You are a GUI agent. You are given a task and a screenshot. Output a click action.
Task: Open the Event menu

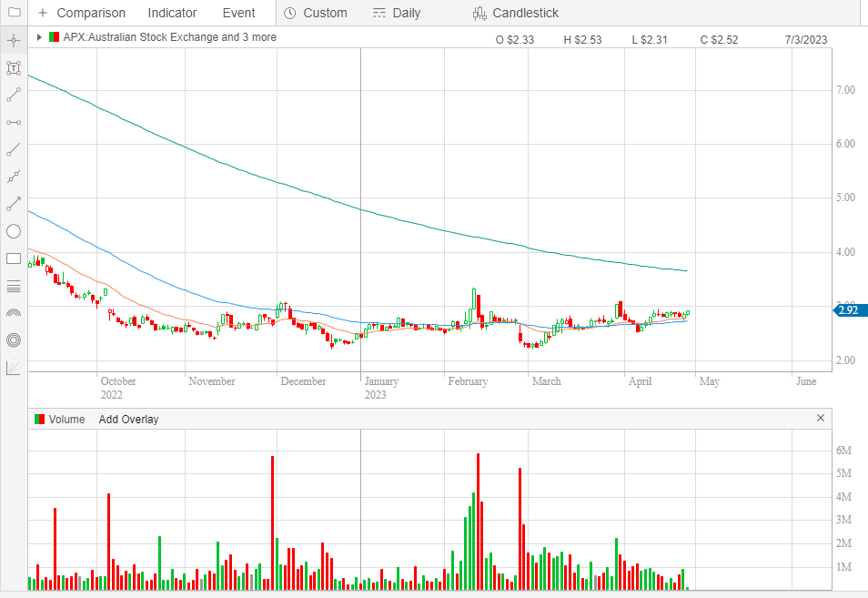238,13
